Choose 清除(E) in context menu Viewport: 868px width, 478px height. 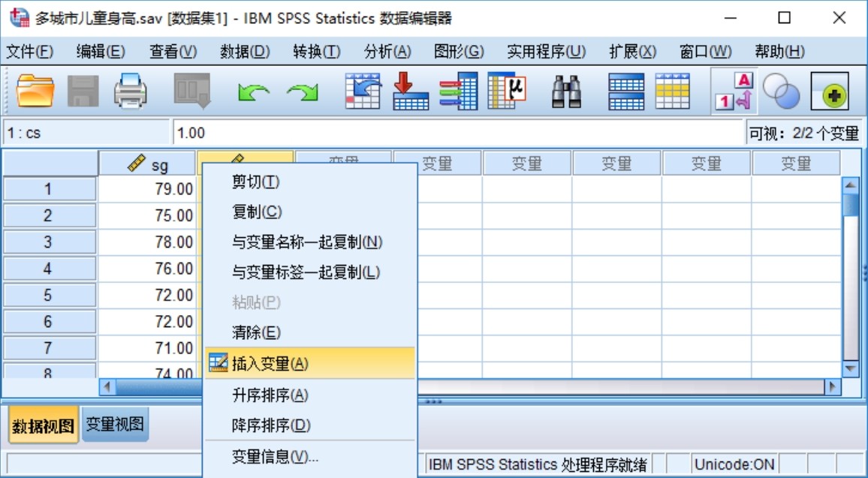(x=309, y=332)
